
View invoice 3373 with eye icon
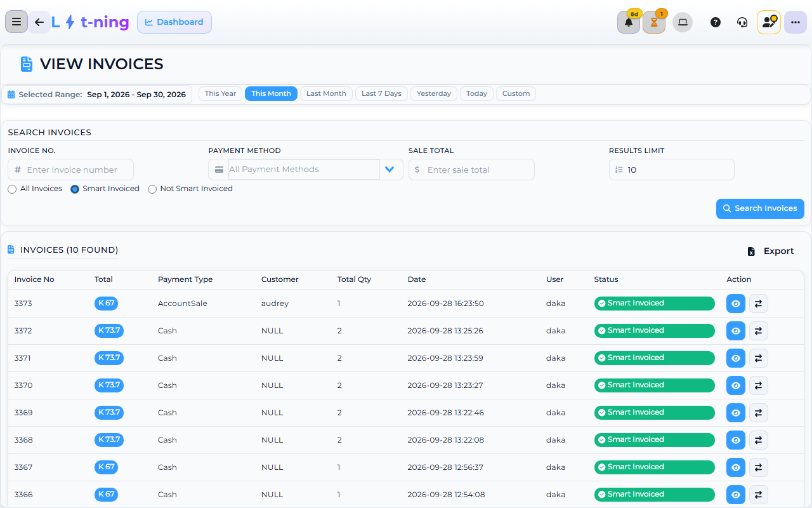coord(736,304)
